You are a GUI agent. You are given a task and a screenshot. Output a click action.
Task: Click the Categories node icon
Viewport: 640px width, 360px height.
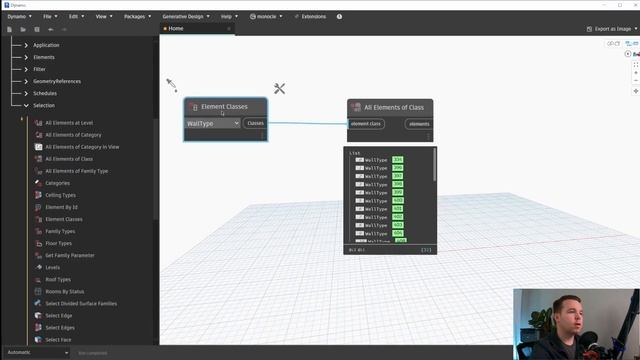tap(38, 183)
